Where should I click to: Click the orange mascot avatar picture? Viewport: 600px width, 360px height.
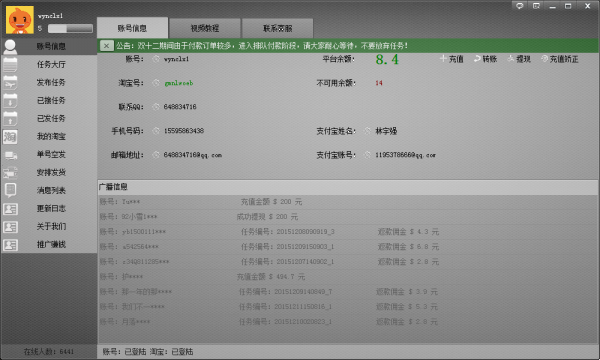tap(20, 20)
